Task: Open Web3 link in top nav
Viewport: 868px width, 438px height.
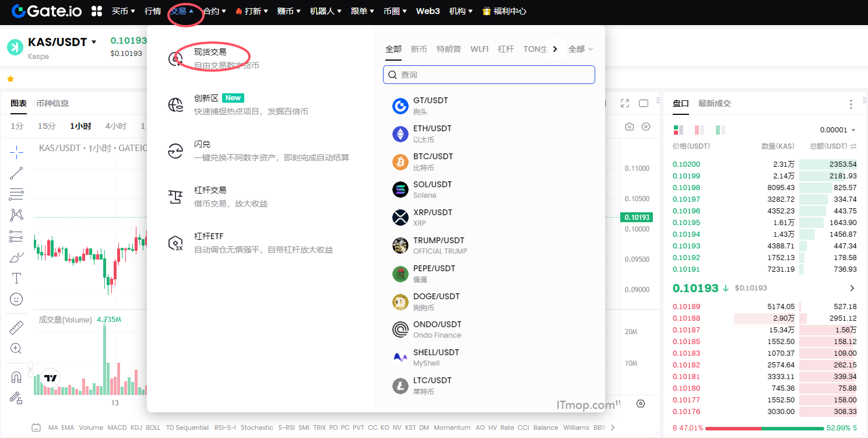Action: tap(428, 11)
